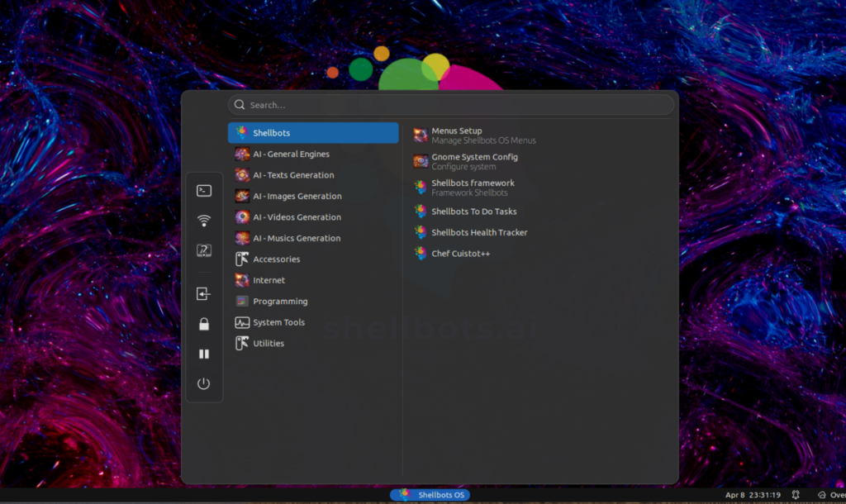Image resolution: width=846 pixels, height=504 pixels.
Task: Click the Shellbots OS panel button
Action: (x=430, y=495)
